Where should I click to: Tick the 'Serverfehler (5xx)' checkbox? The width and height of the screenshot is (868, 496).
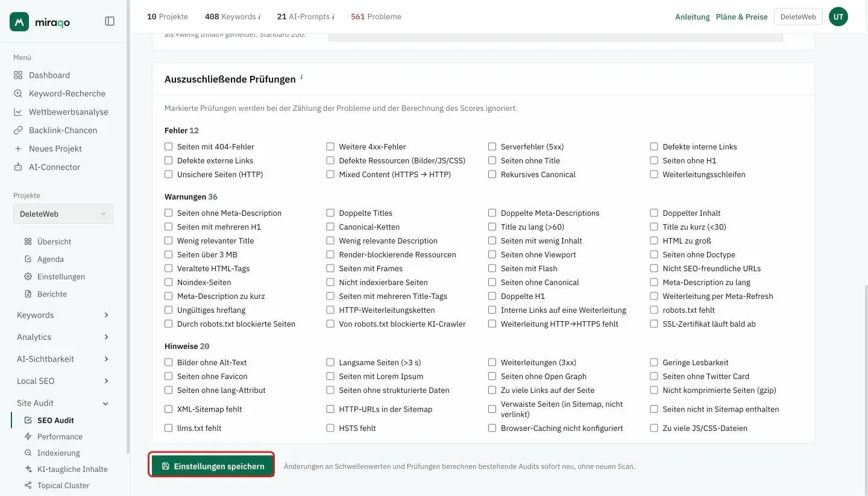[492, 146]
